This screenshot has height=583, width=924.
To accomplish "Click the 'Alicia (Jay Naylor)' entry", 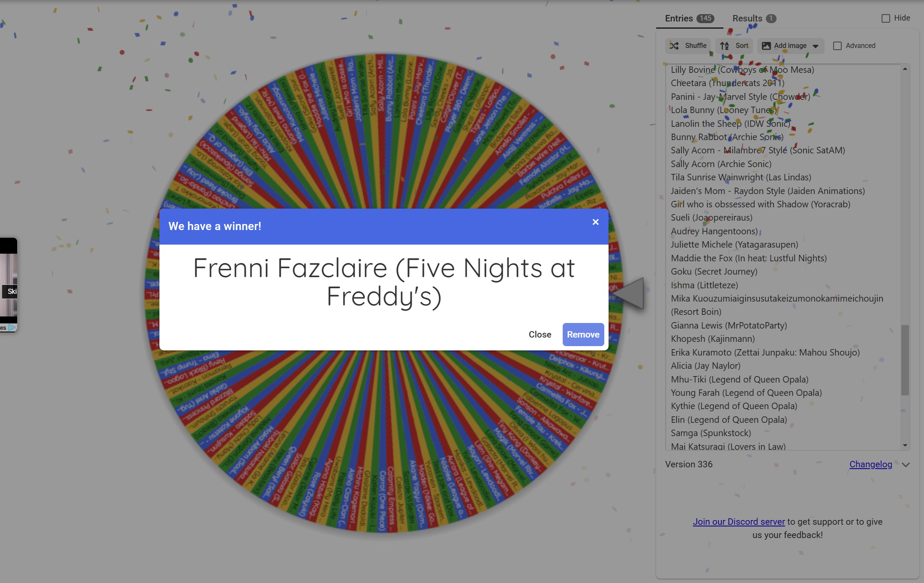I will tap(706, 366).
